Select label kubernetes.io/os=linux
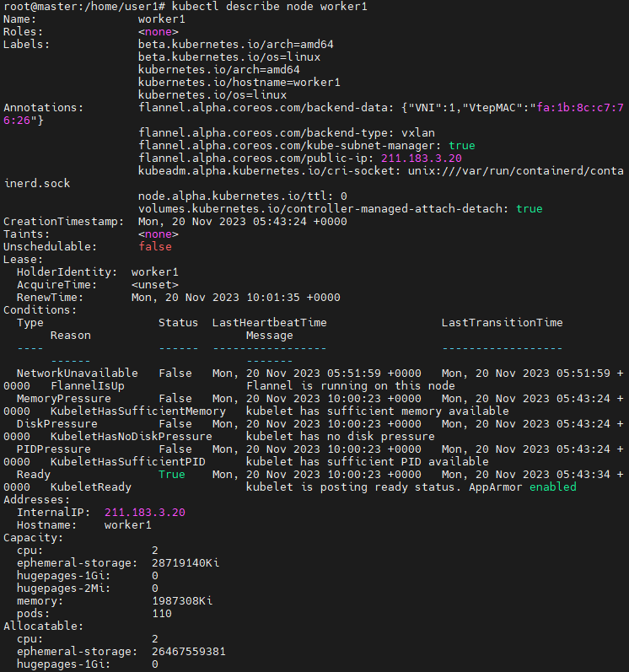Image resolution: width=629 pixels, height=672 pixels. click(212, 94)
